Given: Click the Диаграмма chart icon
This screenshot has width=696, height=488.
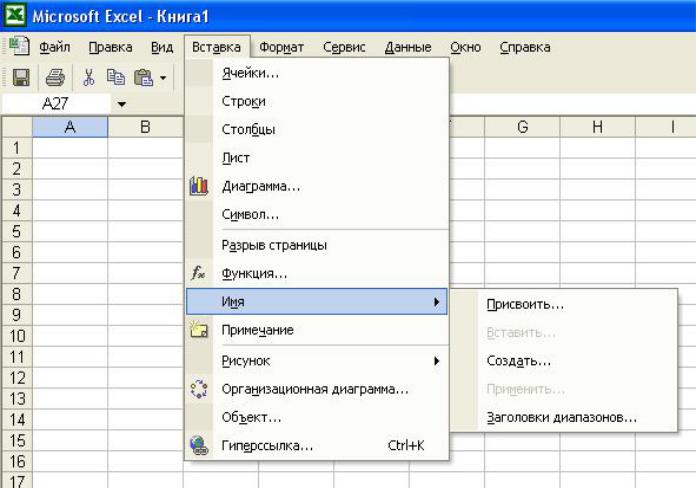Looking at the screenshot, I should point(199,186).
